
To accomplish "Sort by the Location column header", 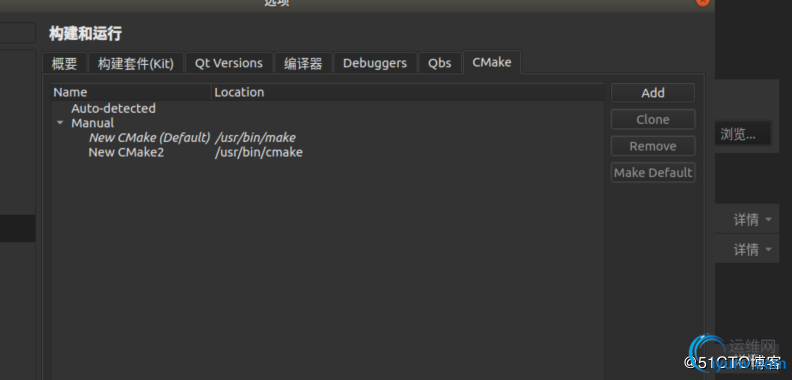I will [x=408, y=92].
